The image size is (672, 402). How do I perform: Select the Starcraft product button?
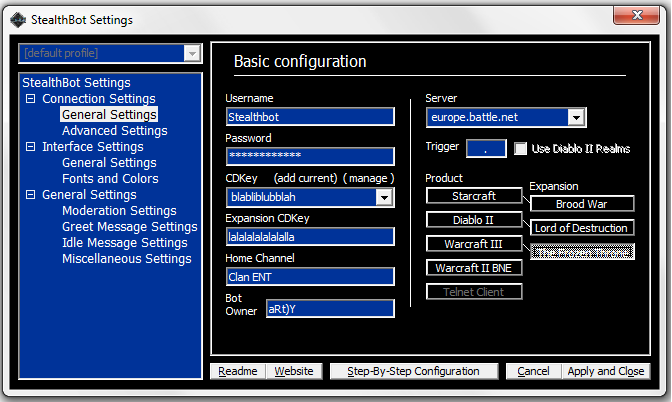coord(473,196)
